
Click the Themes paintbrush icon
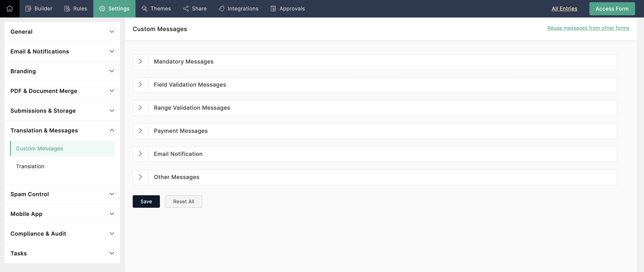click(x=144, y=9)
